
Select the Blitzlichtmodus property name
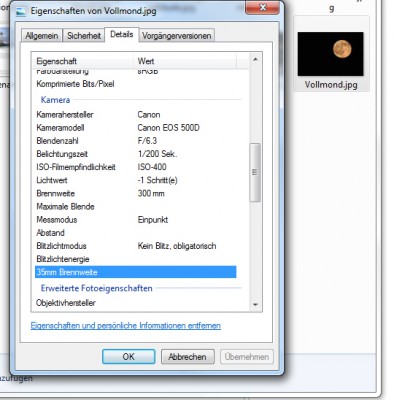[61, 246]
